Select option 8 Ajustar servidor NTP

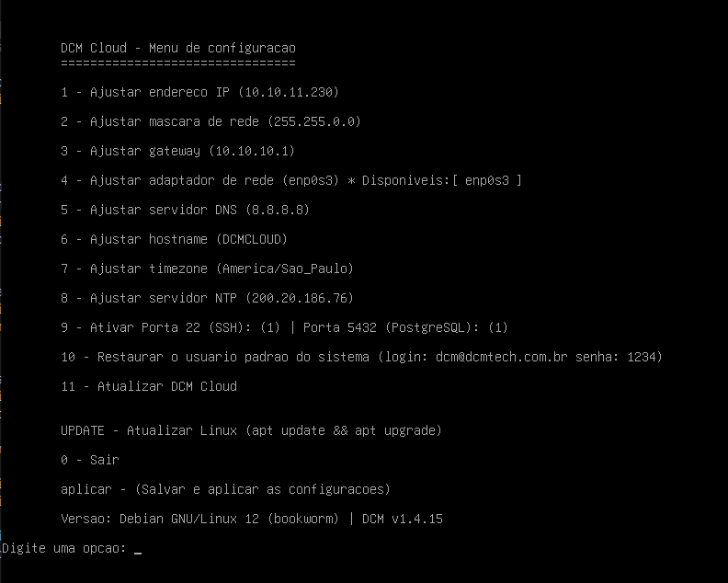click(x=207, y=298)
